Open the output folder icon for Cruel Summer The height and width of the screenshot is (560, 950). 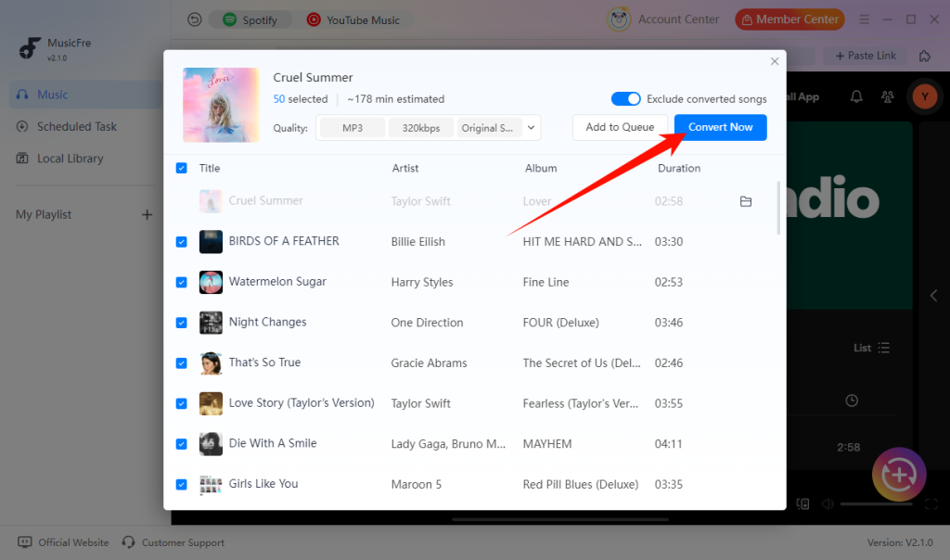coord(746,201)
